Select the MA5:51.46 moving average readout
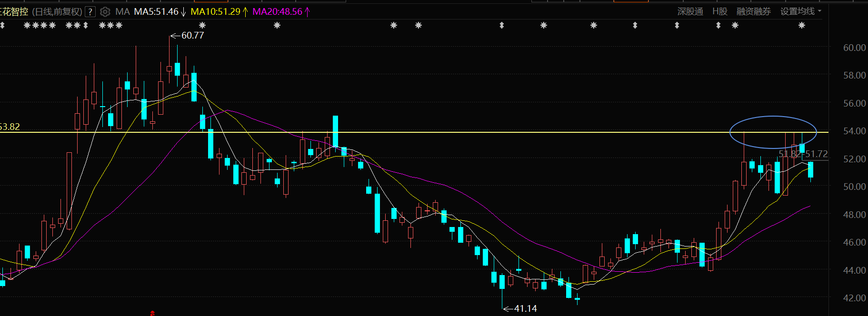Viewport: 868px width, 316px height. click(x=156, y=11)
